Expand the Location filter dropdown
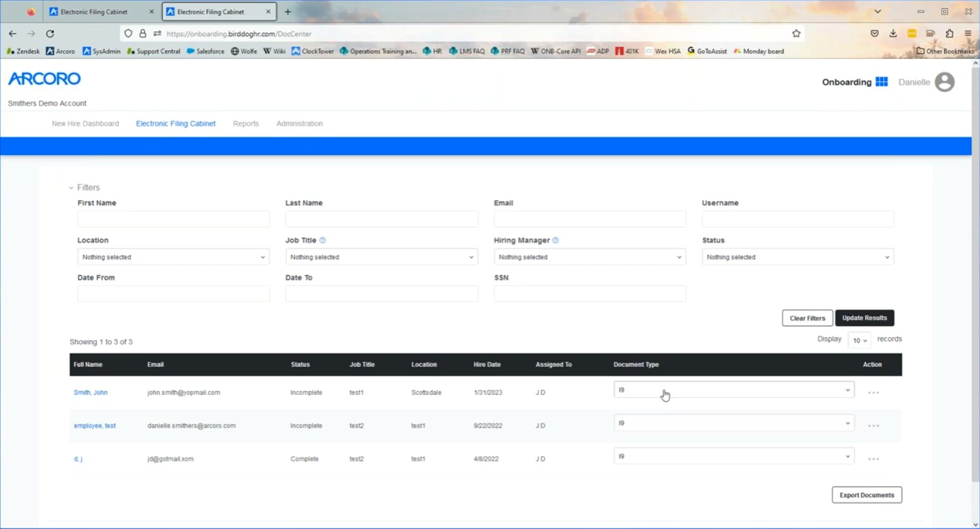This screenshot has width=980, height=529. 173,257
